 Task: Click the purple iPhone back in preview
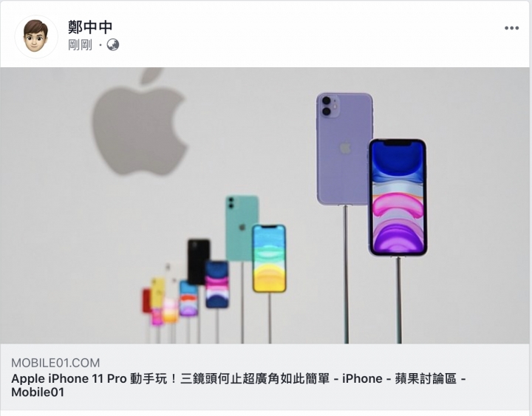tap(344, 149)
